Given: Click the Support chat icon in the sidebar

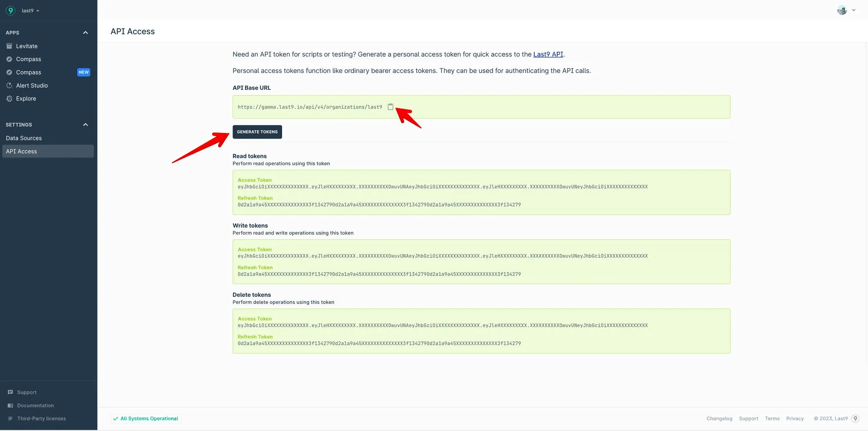Looking at the screenshot, I should tap(10, 392).
